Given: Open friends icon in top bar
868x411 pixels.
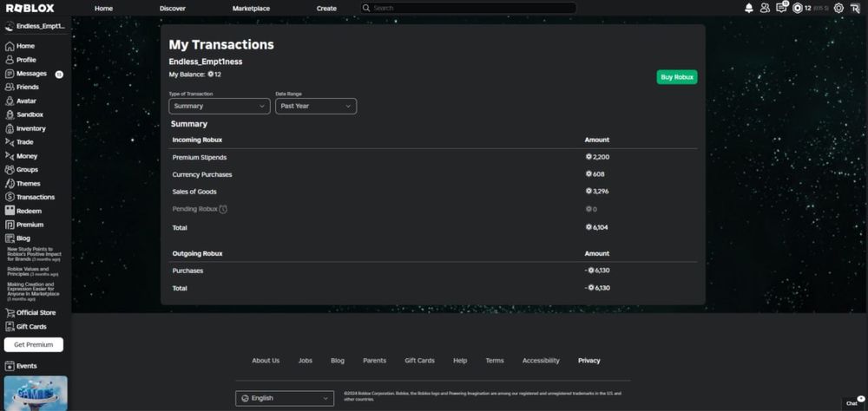Looking at the screenshot, I should pyautogui.click(x=765, y=8).
